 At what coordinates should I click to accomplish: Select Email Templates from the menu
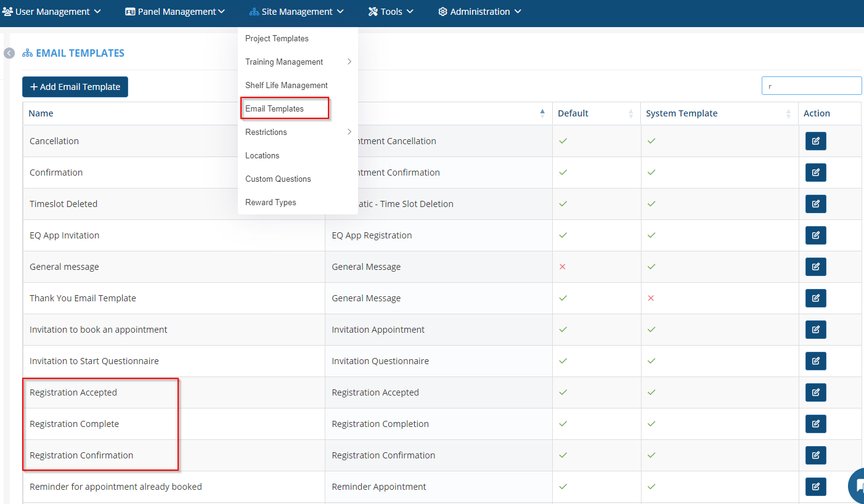tap(275, 108)
